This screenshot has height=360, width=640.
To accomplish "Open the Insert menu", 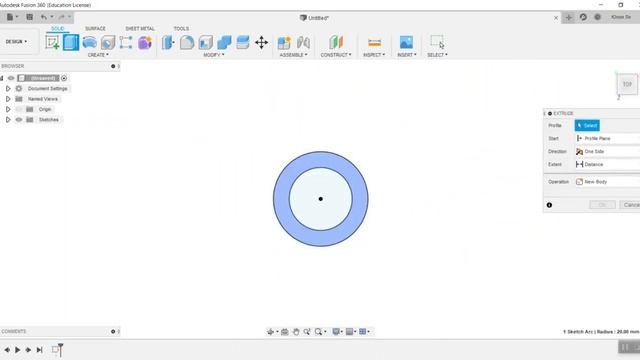I will point(407,55).
